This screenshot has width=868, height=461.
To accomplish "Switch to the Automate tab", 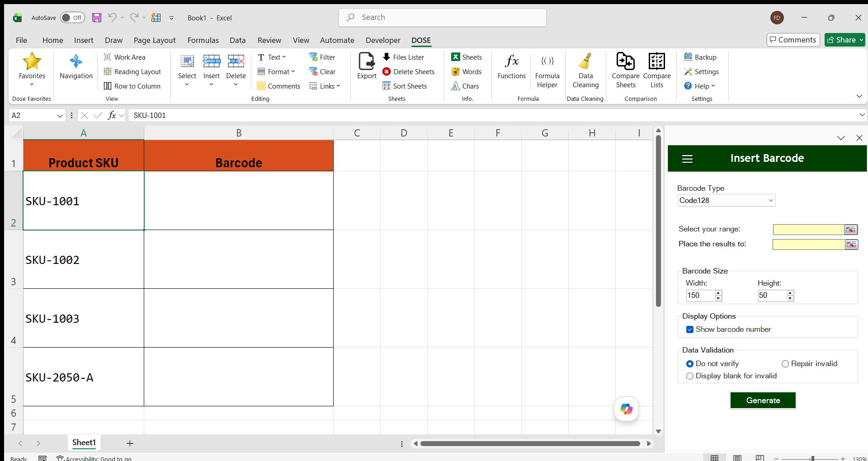I will point(337,40).
